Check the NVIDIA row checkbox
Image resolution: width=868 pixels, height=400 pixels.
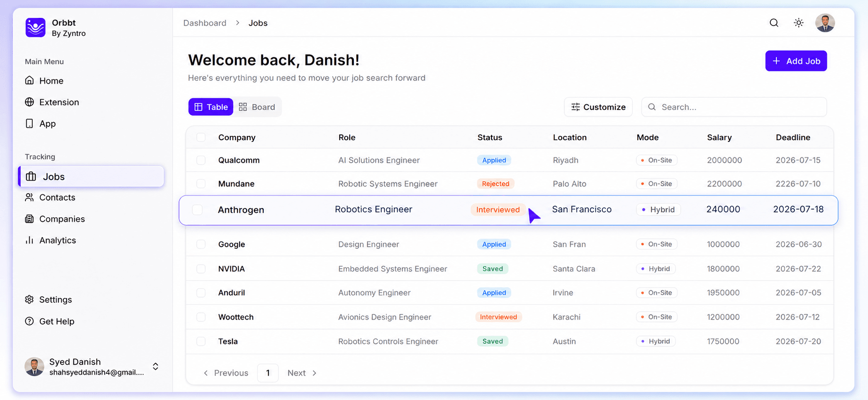tap(201, 269)
